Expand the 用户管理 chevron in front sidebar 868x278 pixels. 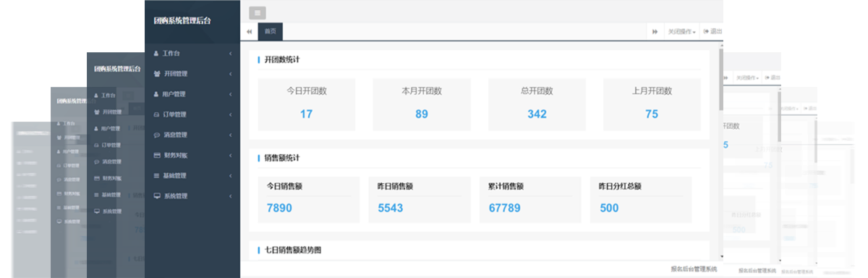click(231, 94)
